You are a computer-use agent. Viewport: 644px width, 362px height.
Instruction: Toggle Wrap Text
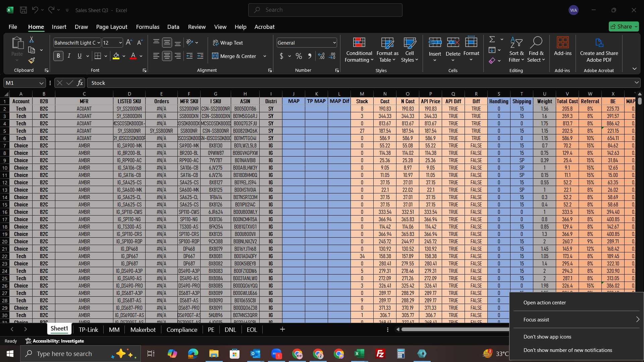pos(228,43)
